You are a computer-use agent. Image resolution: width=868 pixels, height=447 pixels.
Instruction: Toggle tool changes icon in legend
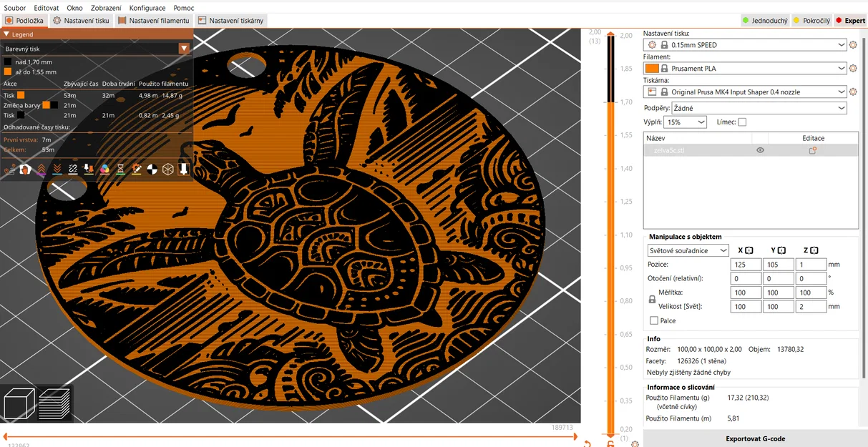tap(88, 170)
